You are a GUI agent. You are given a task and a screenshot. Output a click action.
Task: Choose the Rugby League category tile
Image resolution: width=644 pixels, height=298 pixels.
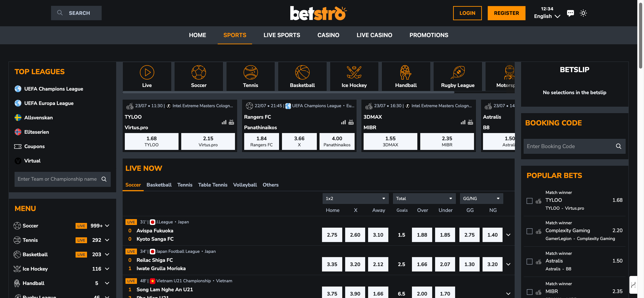point(458,76)
